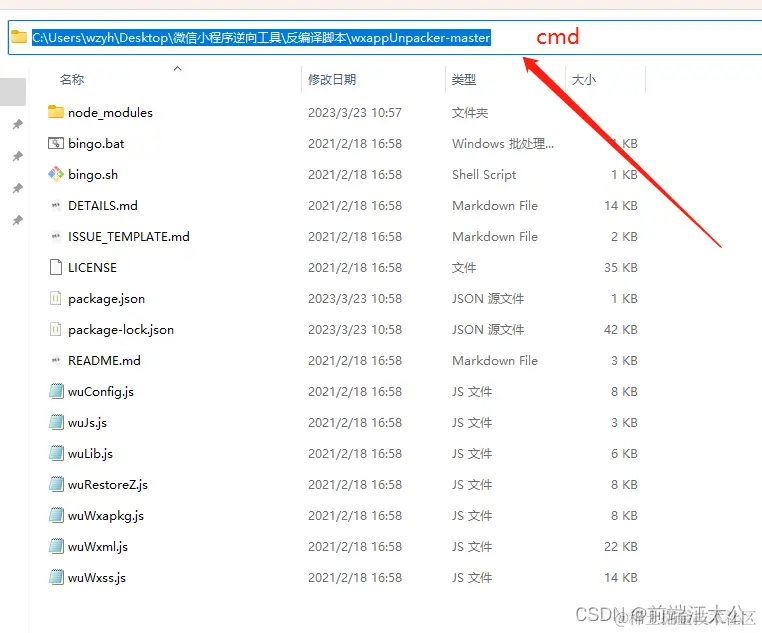
Task: Select the bingo.sh file name
Action: 93,175
